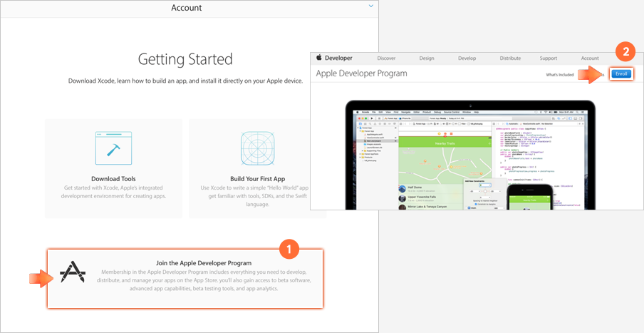Open the What's Included link
Screen dimensions: 644x333
click(560, 74)
